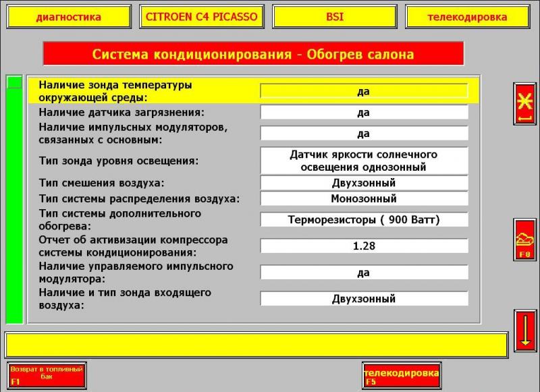540x392 pixels.
Task: Click the Монозонный value field
Action: [364, 198]
